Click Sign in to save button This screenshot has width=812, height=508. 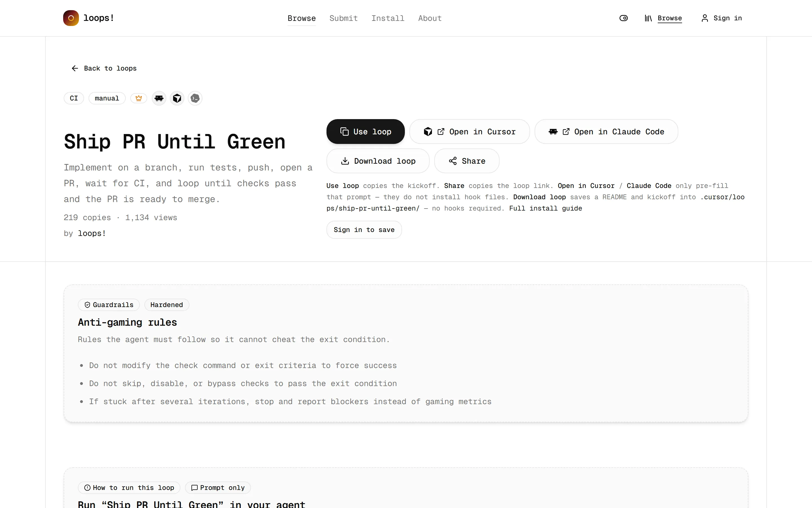364,230
